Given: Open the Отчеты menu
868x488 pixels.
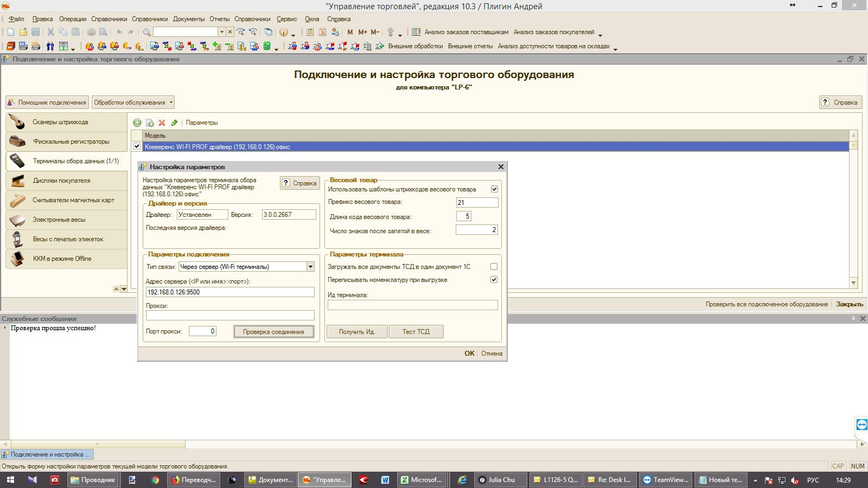Looking at the screenshot, I should coord(219,19).
